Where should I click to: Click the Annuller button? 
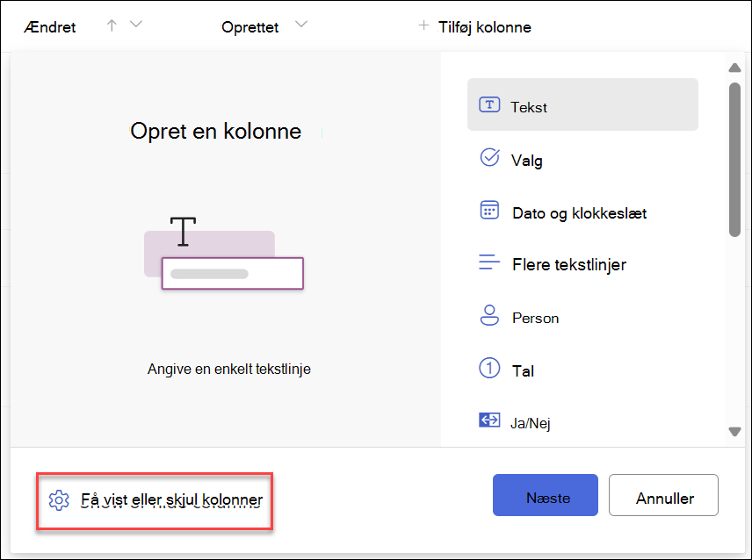[663, 495]
